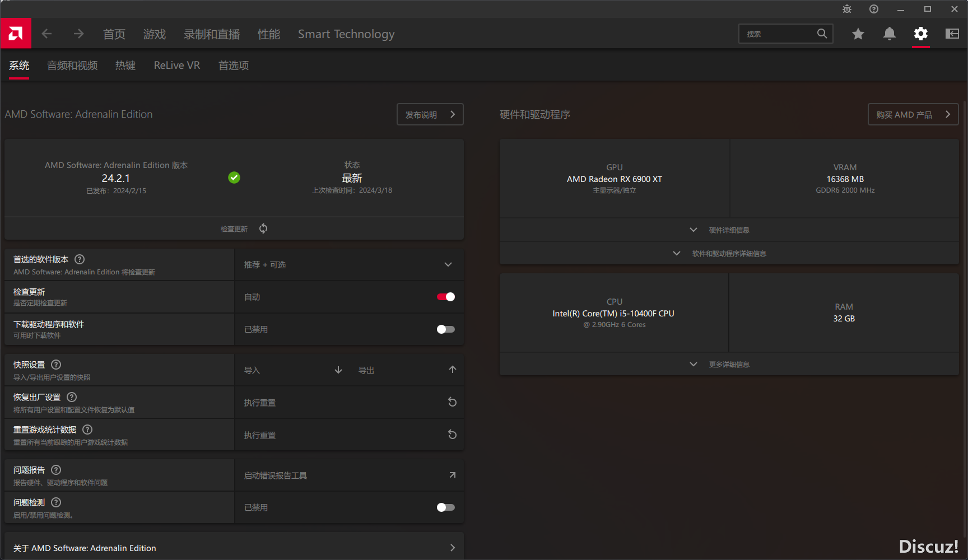The width and height of the screenshot is (968, 560).
Task: Go forward with the right arrow
Action: point(78,34)
